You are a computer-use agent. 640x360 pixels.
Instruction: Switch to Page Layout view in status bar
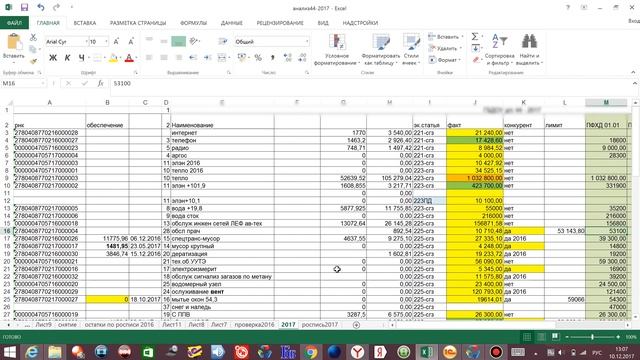[541, 337]
